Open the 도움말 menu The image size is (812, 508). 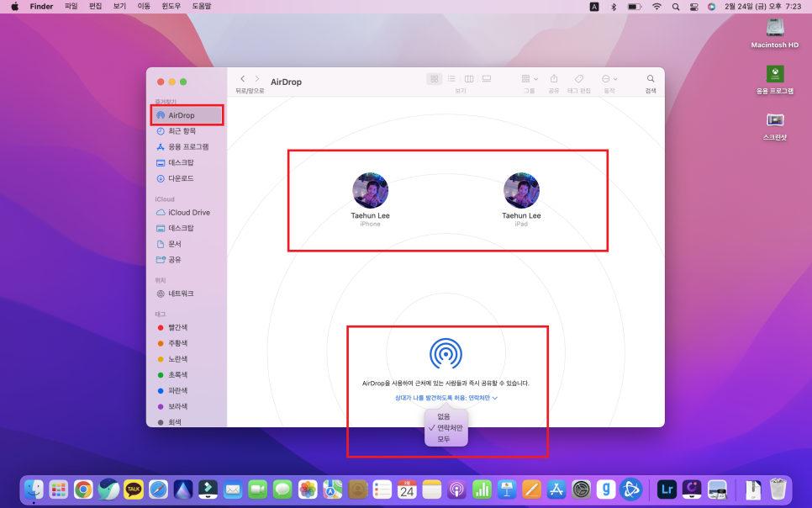coord(202,6)
